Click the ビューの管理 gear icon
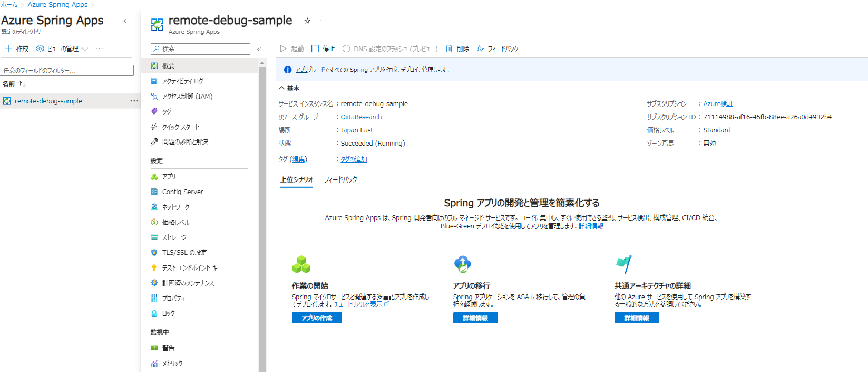Screen dimensions: 868x372 40,49
